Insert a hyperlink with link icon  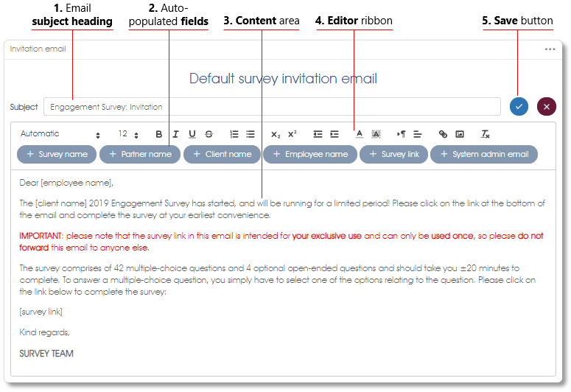coord(443,134)
